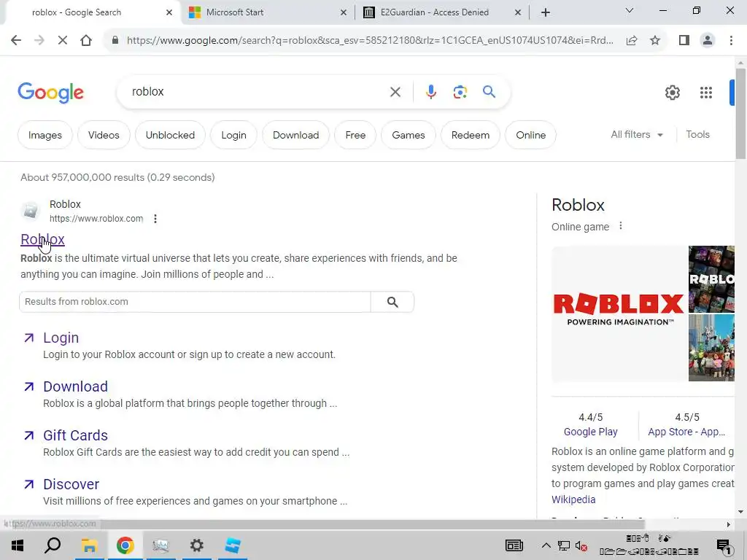Open the Roblox characters thumbnail image
747x560 pixels.
[711, 348]
